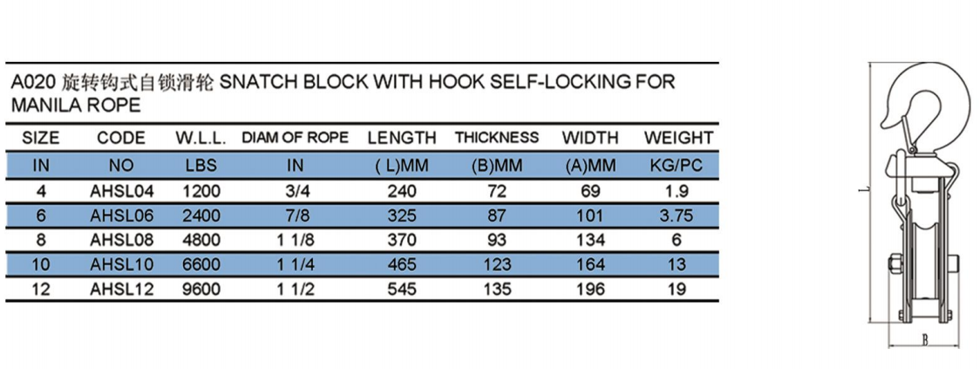Screen dimensions: 980x369
Task: Click the KG/PC unit cell
Action: click(x=678, y=166)
